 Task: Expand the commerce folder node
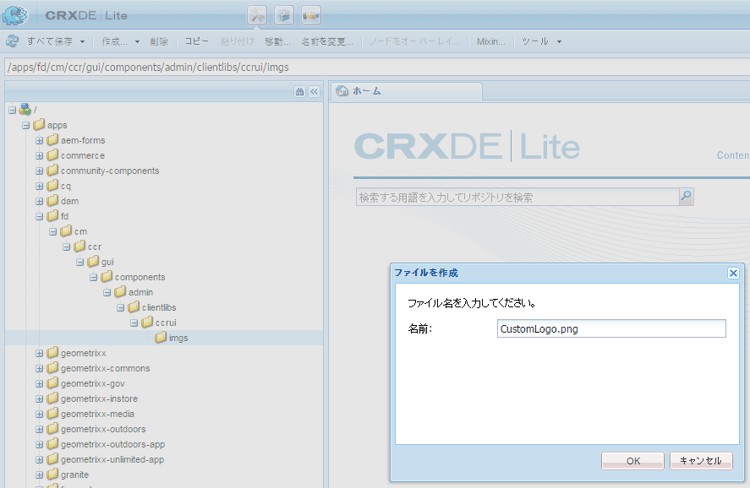coord(39,156)
